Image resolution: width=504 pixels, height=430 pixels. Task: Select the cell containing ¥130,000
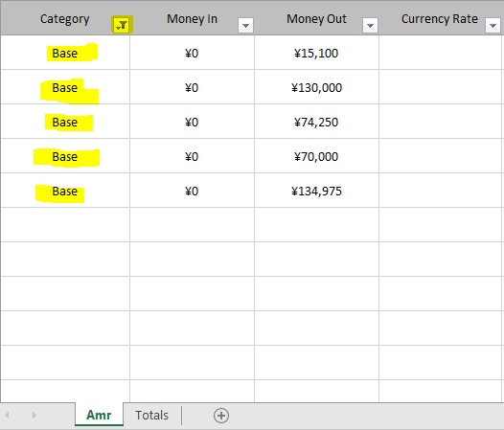[x=316, y=87]
